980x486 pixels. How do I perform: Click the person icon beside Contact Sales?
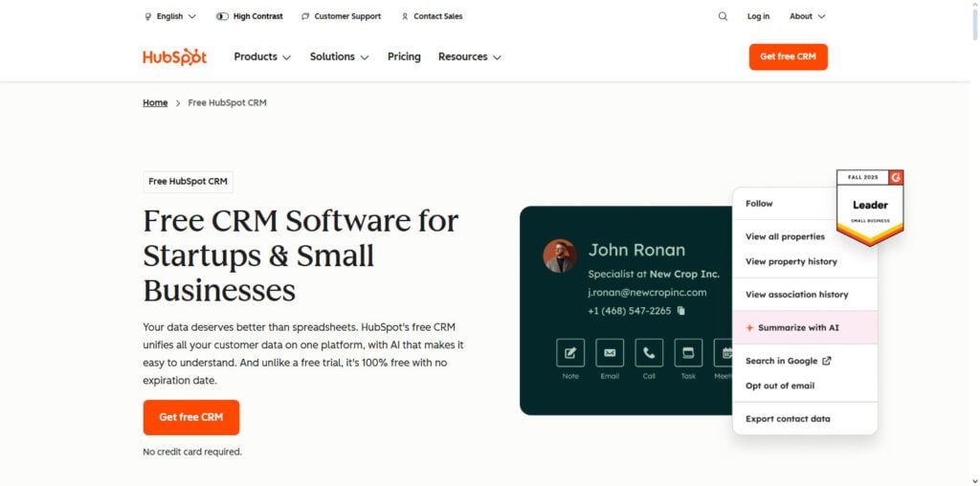tap(405, 17)
